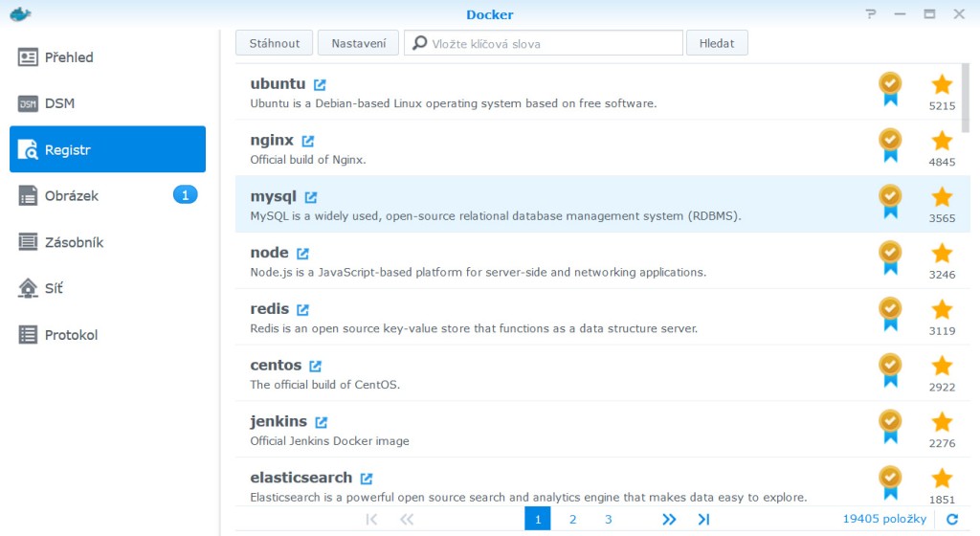Viewport: 980px width, 536px height.
Task: Select the elasticsearch image row
Action: tap(603, 481)
